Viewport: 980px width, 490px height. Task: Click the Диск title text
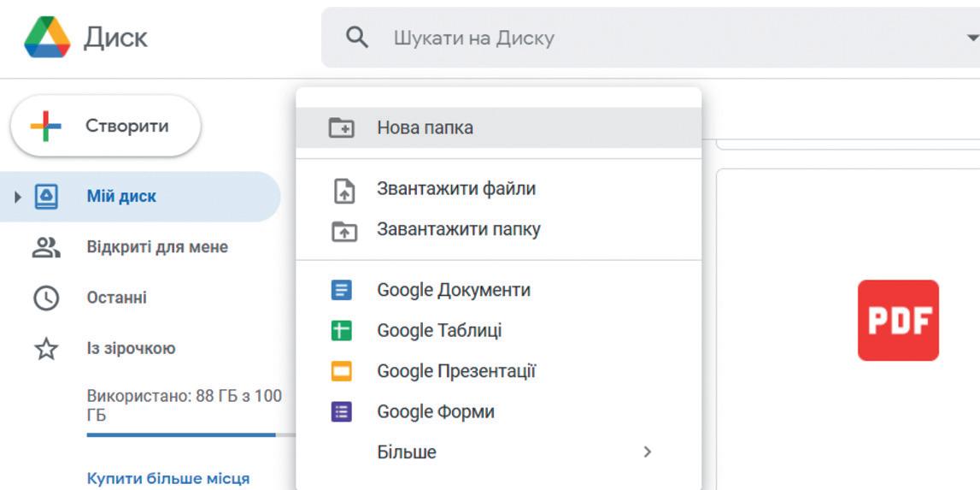(x=115, y=38)
